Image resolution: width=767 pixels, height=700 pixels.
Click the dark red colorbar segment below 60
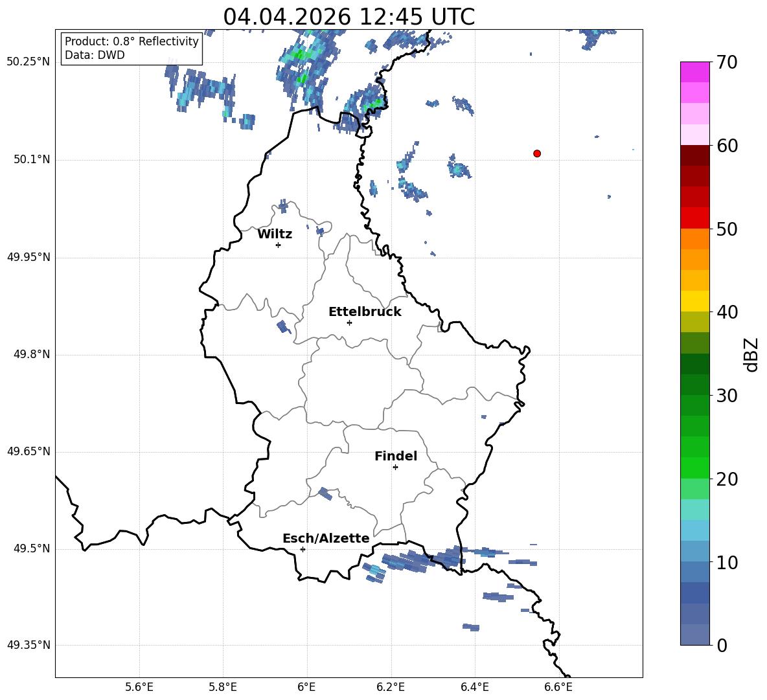click(x=695, y=156)
